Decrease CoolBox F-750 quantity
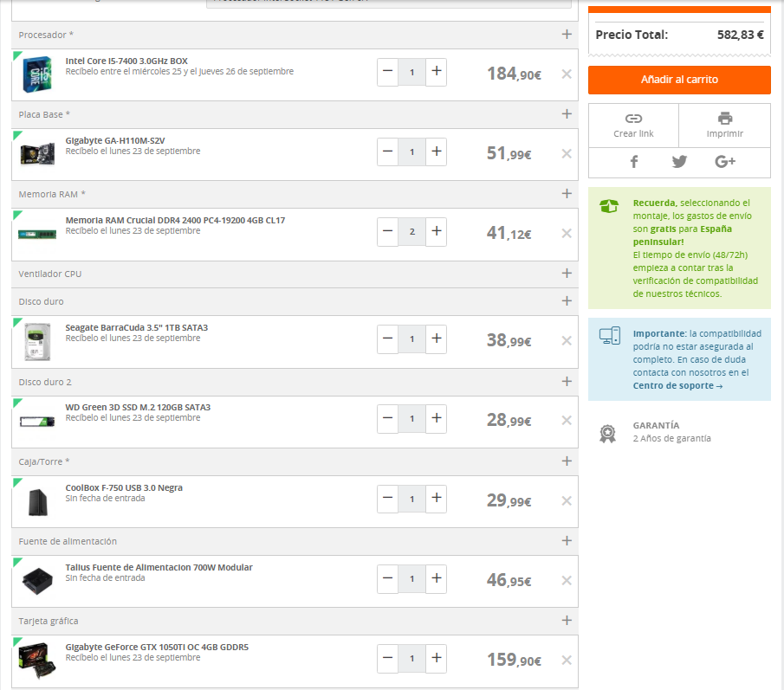Viewport: 784px width, 690px height. [x=387, y=499]
